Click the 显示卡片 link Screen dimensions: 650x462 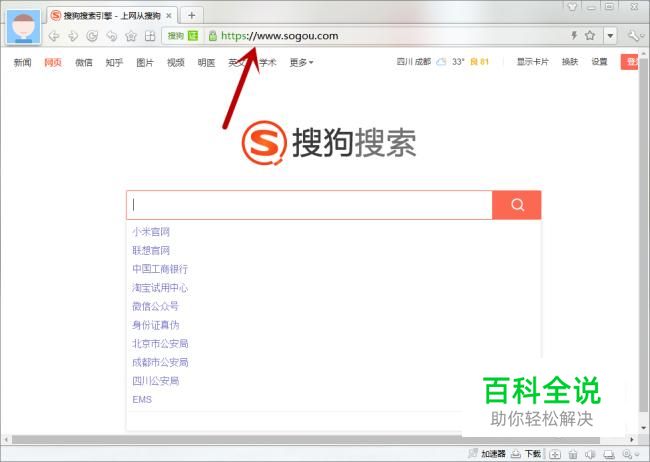coord(533,62)
